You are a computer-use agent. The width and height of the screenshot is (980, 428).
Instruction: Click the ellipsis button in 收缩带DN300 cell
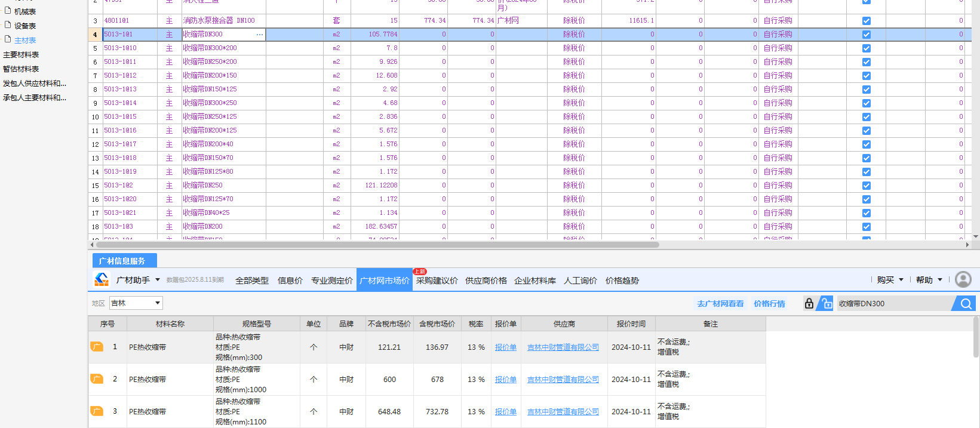[x=259, y=35]
